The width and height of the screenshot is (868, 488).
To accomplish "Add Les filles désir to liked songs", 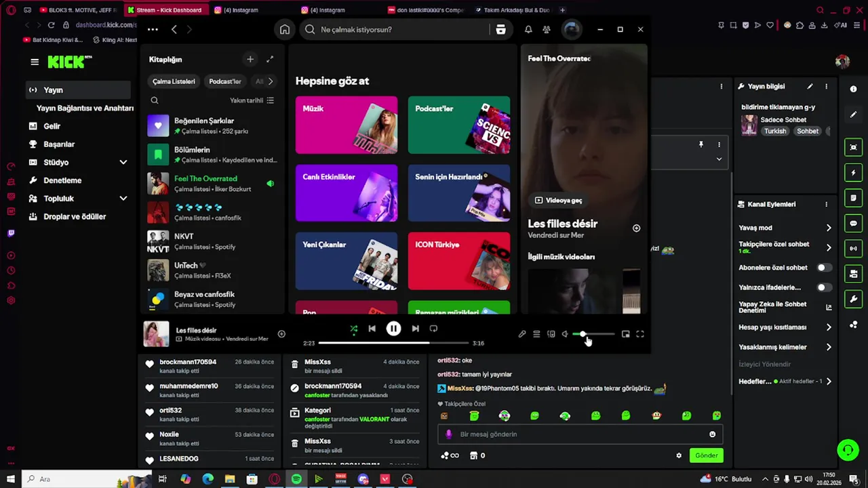I will (x=281, y=333).
